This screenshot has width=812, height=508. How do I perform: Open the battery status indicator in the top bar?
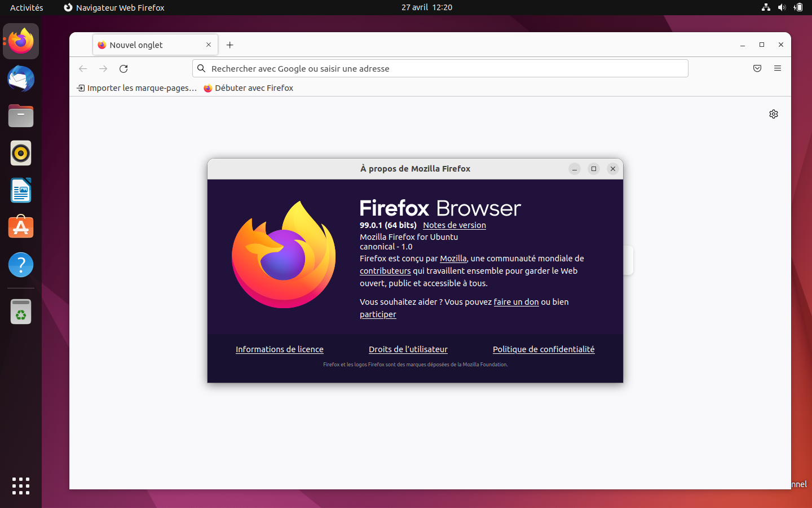point(798,7)
